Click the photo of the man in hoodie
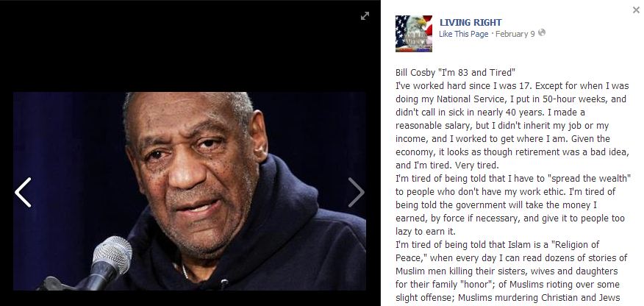Image resolution: width=644 pixels, height=306 pixels. pyautogui.click(x=190, y=191)
